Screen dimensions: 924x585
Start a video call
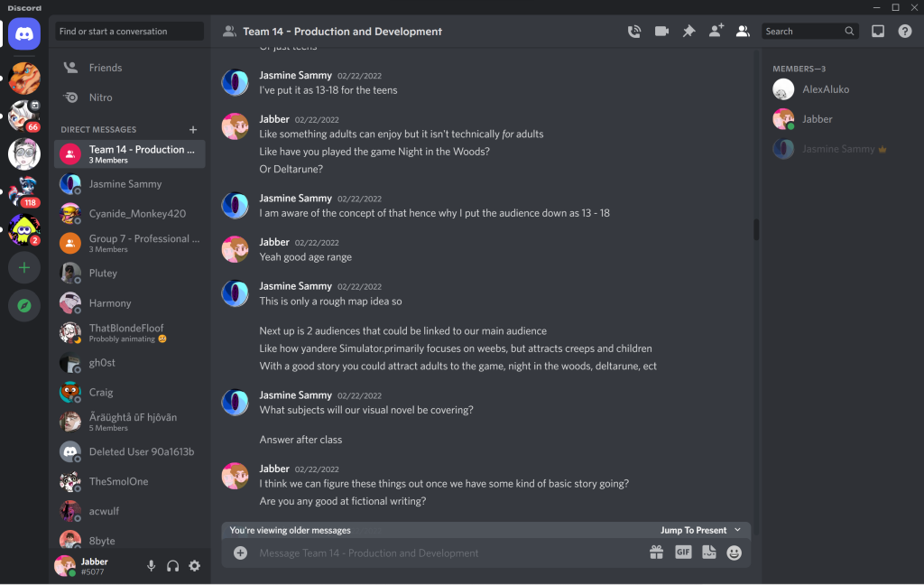coord(661,32)
